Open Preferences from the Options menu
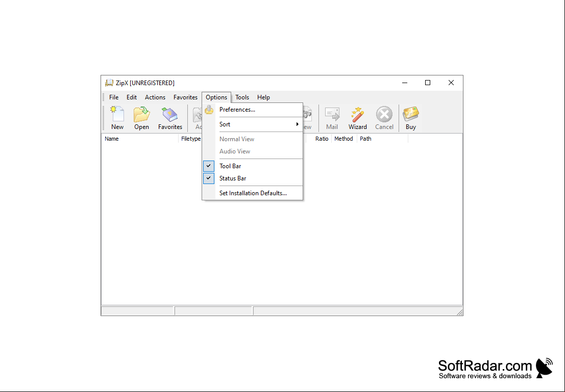565x392 pixels. point(252,110)
